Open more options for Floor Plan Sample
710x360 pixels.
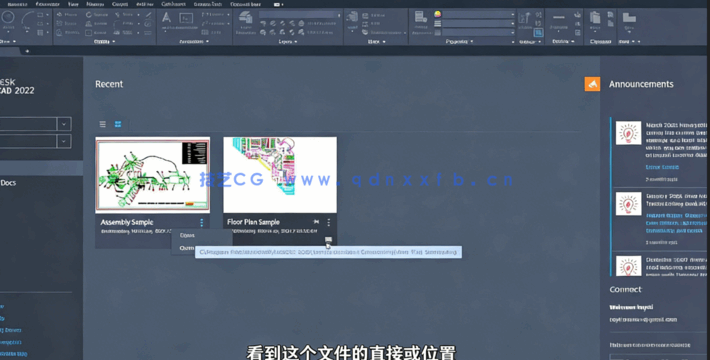pyautogui.click(x=329, y=222)
